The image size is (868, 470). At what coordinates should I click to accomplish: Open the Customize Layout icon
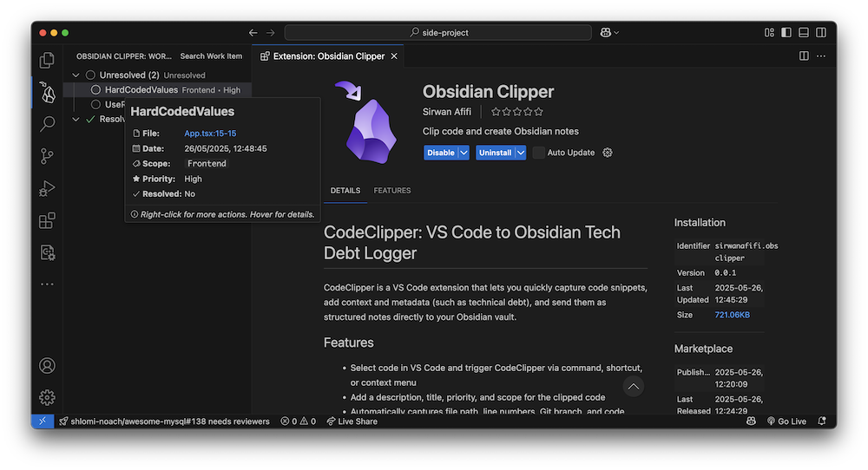pos(769,33)
